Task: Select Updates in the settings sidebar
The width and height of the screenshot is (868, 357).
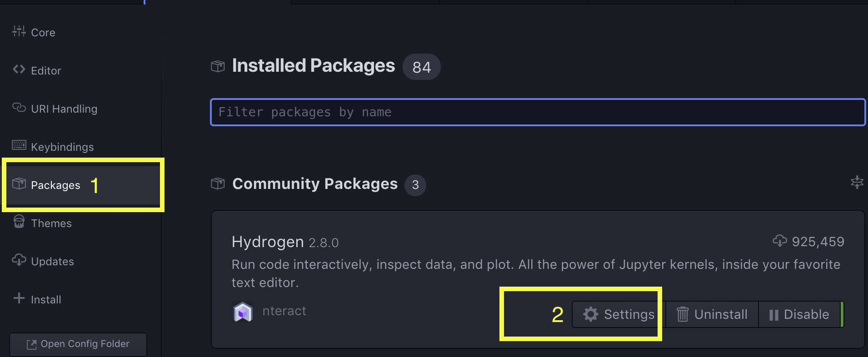Action: point(52,260)
